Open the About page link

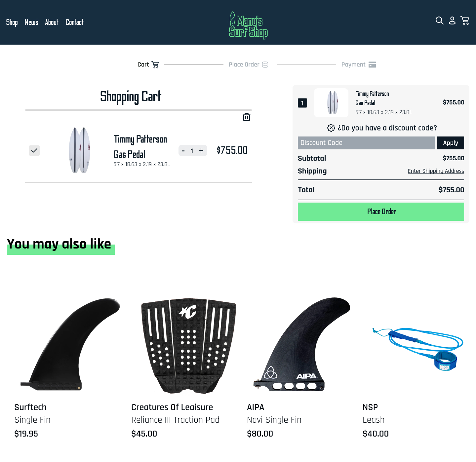52,22
